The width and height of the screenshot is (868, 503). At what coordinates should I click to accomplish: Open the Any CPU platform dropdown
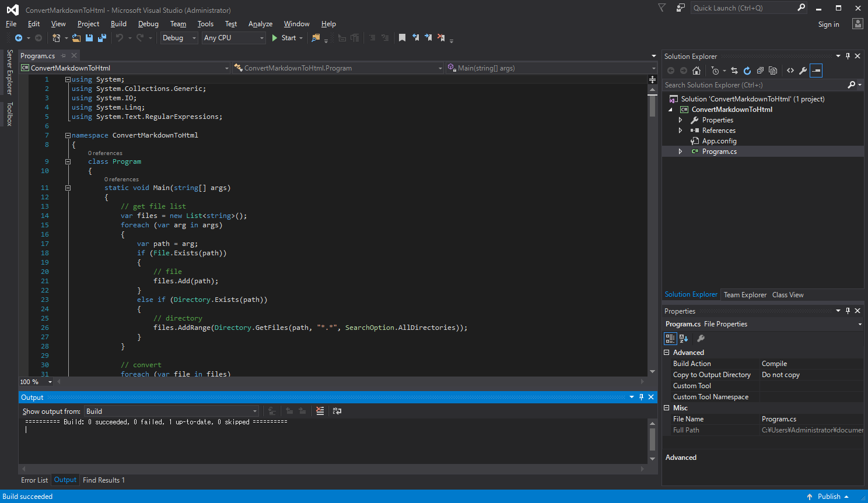234,38
